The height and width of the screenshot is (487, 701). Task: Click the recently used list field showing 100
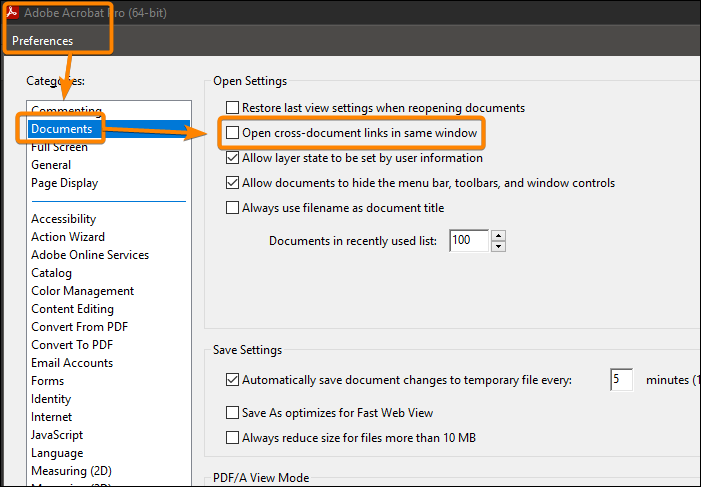469,241
